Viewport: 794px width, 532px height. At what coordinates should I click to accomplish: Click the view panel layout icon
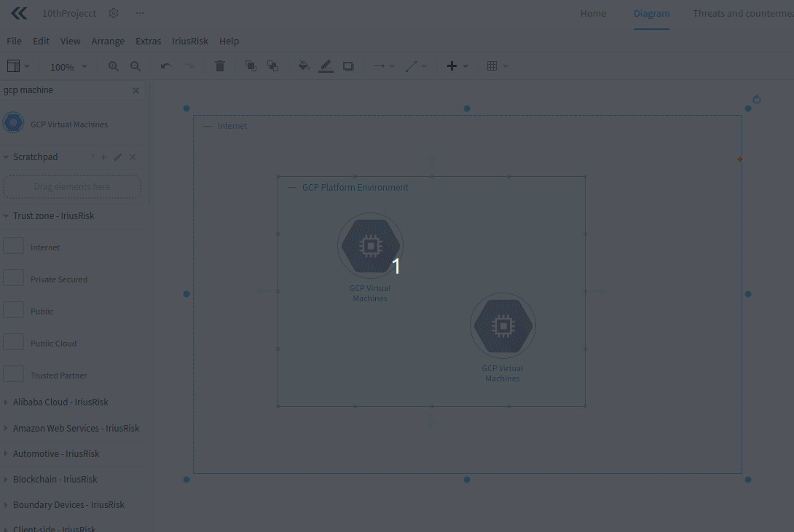[14, 66]
